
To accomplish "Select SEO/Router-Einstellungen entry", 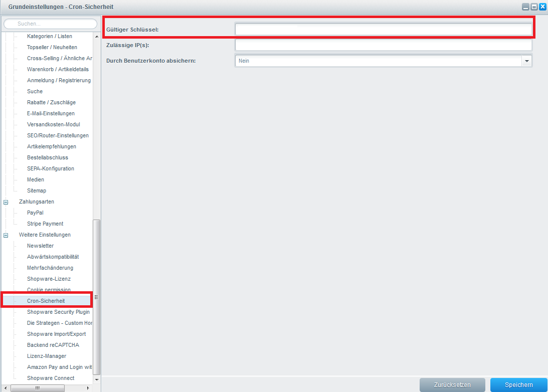I will click(58, 135).
